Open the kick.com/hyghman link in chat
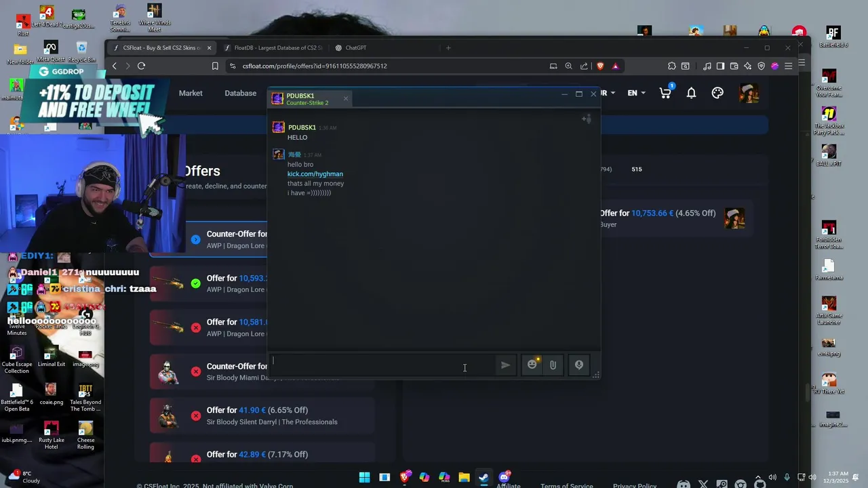This screenshot has width=868, height=488. [315, 174]
